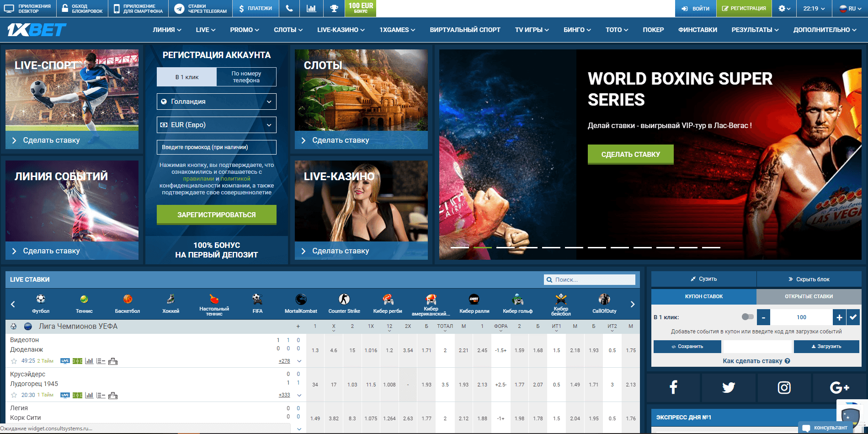Confirm the 1-click amount with checkmark
868x434 pixels.
pyautogui.click(x=853, y=317)
